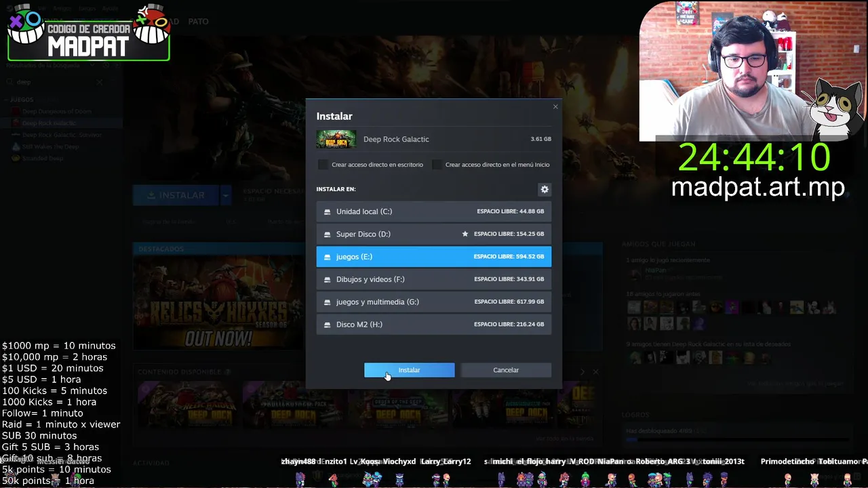868x488 pixels.
Task: Click the ACTIVIDAD section header
Action: point(151,464)
